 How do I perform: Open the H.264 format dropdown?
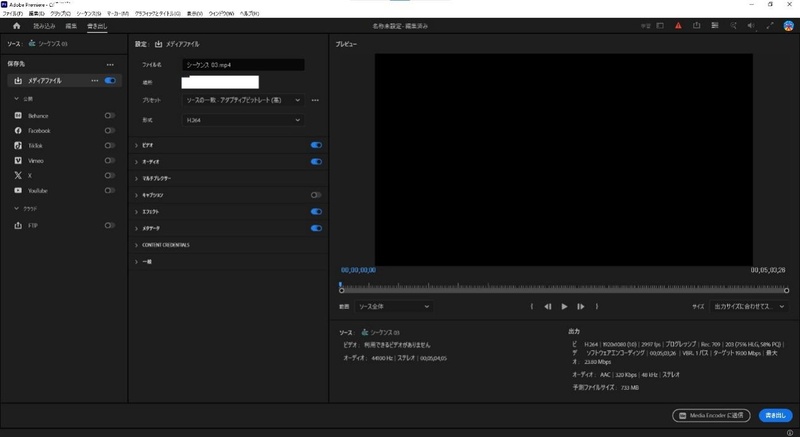point(243,120)
